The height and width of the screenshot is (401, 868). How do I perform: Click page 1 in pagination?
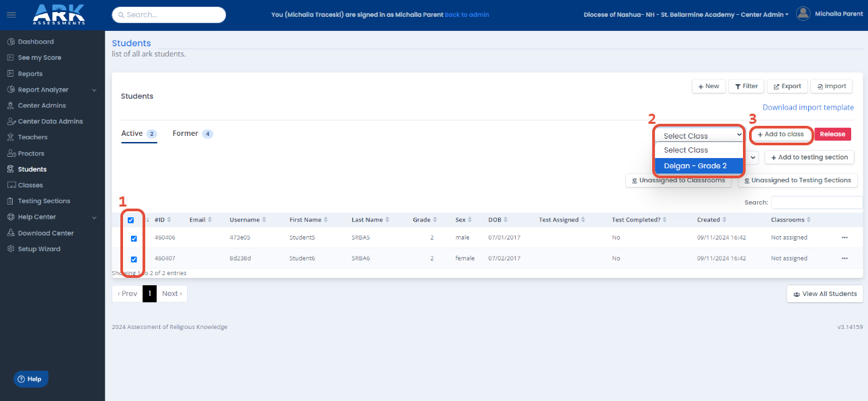coord(149,293)
